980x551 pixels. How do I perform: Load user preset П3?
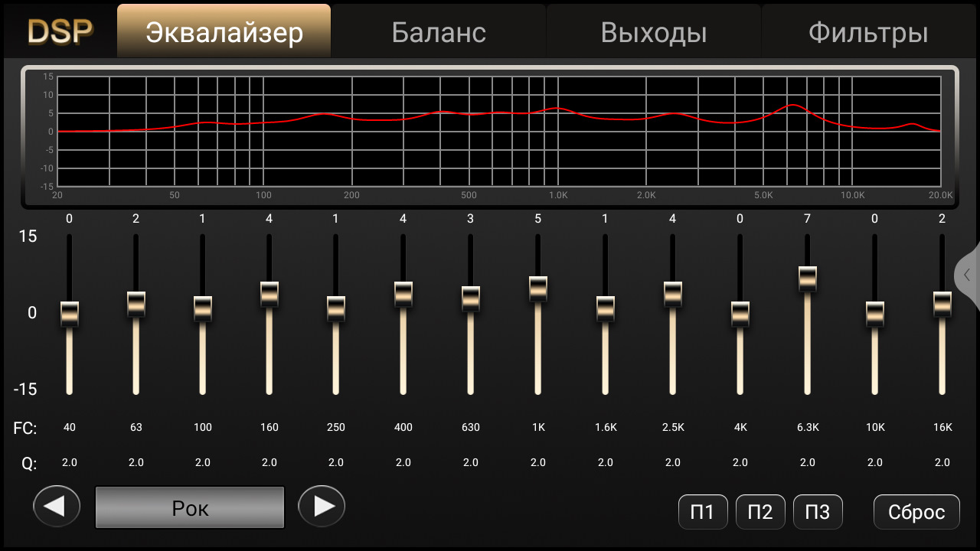coord(818,512)
